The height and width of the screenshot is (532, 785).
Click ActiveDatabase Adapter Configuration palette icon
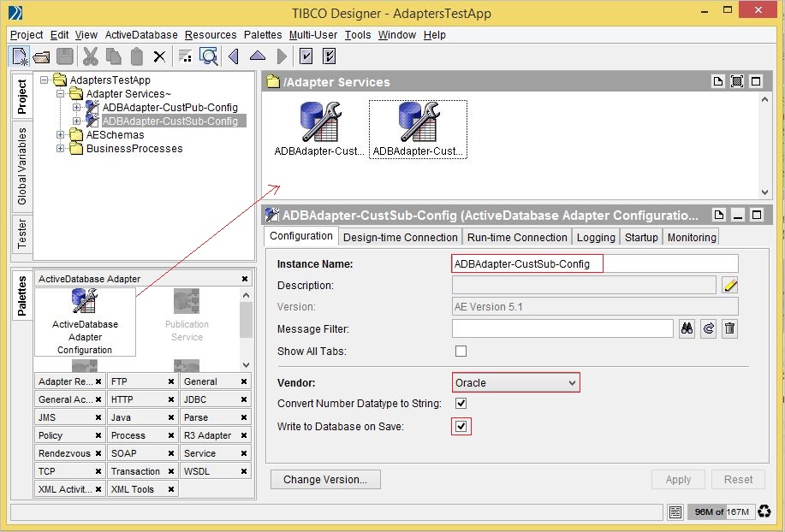tap(85, 322)
